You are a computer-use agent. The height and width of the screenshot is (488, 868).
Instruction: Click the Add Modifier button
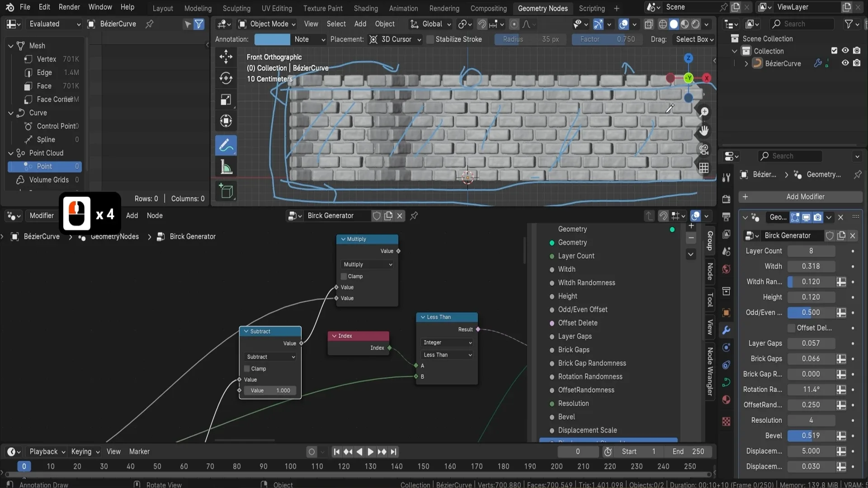[x=801, y=197]
